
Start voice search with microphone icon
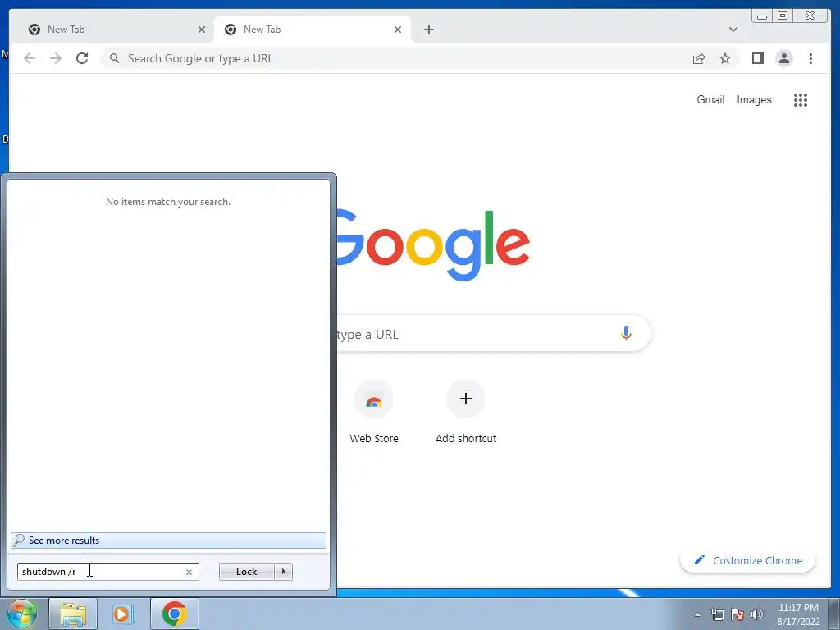(x=626, y=333)
